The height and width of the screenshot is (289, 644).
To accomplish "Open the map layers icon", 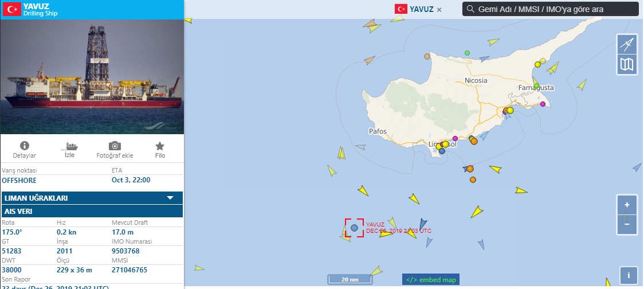I will 627,65.
